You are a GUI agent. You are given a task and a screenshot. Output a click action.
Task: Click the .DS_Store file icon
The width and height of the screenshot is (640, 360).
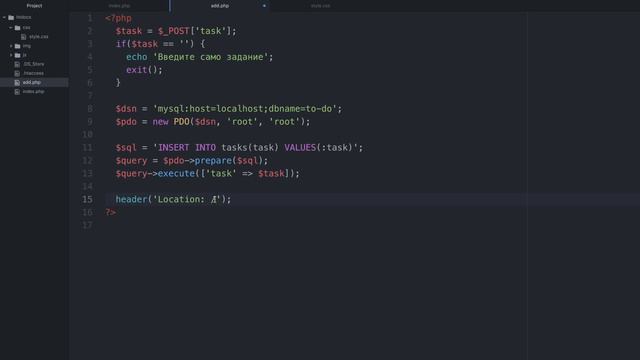[17, 64]
